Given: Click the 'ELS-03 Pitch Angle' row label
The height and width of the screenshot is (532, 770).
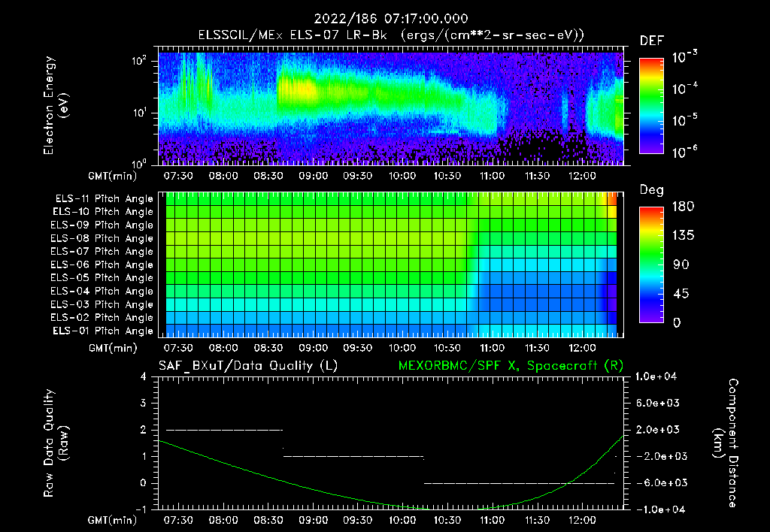Looking at the screenshot, I should click(102, 304).
